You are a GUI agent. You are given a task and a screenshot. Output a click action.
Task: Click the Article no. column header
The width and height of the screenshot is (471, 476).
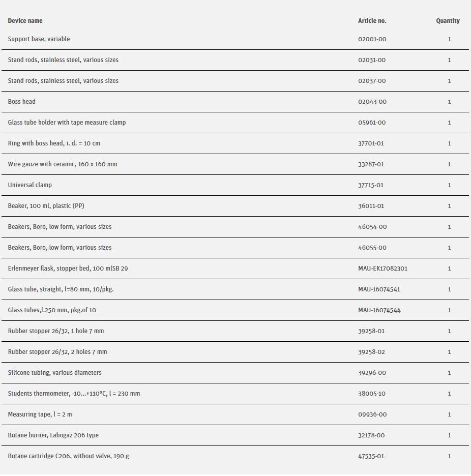(x=372, y=21)
